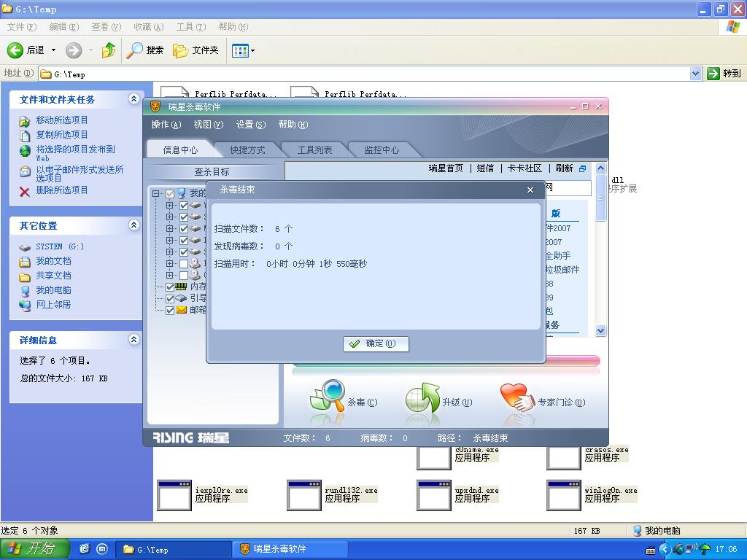Screen dimensions: 747x560
Task: Collapse the 文件和文件夹任务 panel
Action: click(134, 99)
